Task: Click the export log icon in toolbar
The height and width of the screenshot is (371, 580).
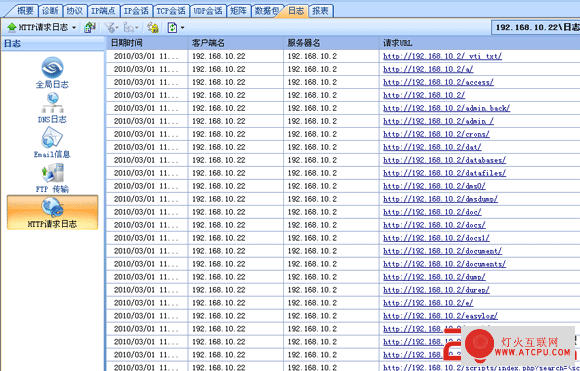Action: (90, 27)
